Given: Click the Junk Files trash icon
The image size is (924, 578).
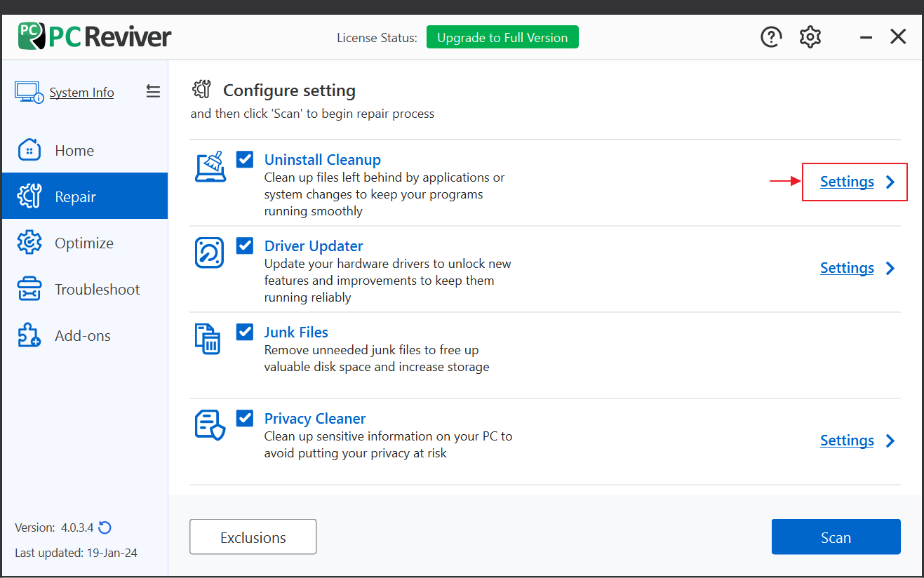Looking at the screenshot, I should pos(208,339).
